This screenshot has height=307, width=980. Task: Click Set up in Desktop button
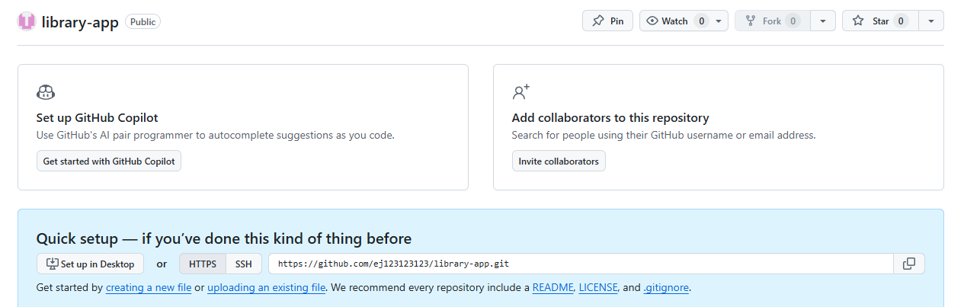(x=90, y=264)
